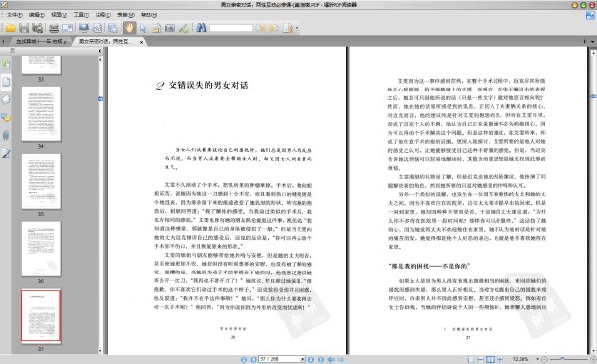Click the next view forward arrow
The image size is (597, 364).
click(340, 359)
